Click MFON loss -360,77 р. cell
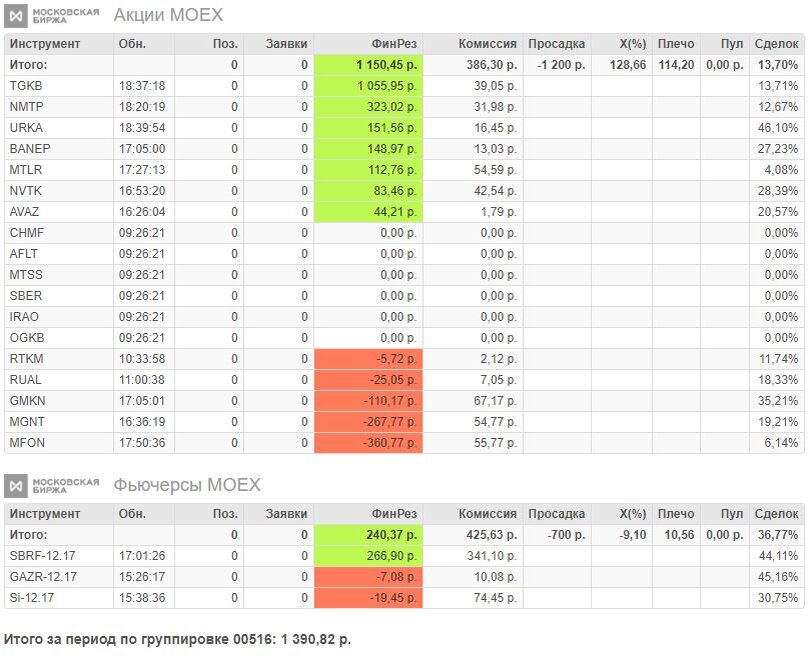811x656 pixels. [368, 443]
